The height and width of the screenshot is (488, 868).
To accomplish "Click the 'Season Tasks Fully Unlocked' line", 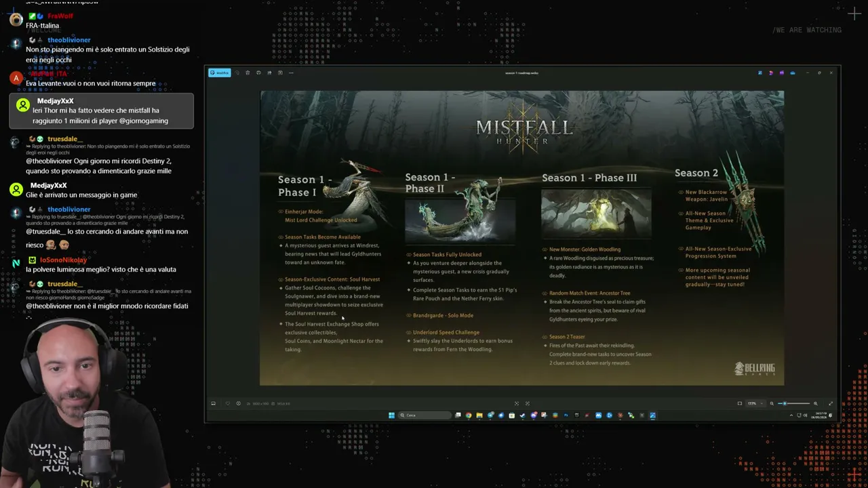I will 447,254.
